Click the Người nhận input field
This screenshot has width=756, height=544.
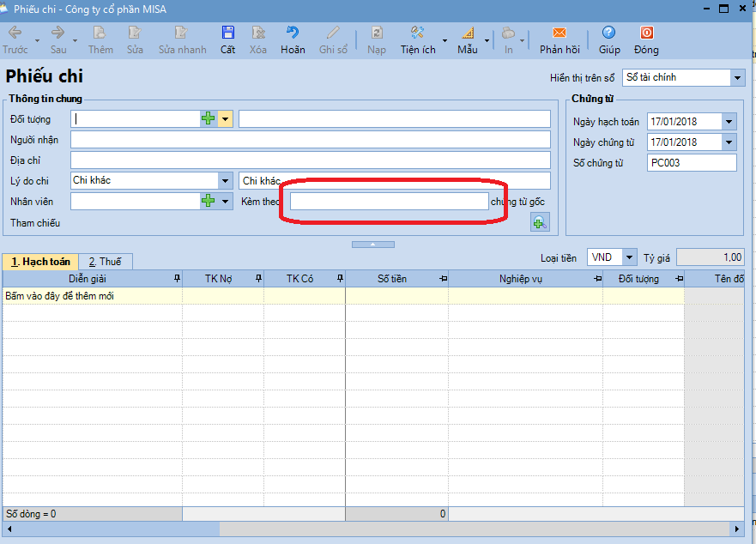311,140
